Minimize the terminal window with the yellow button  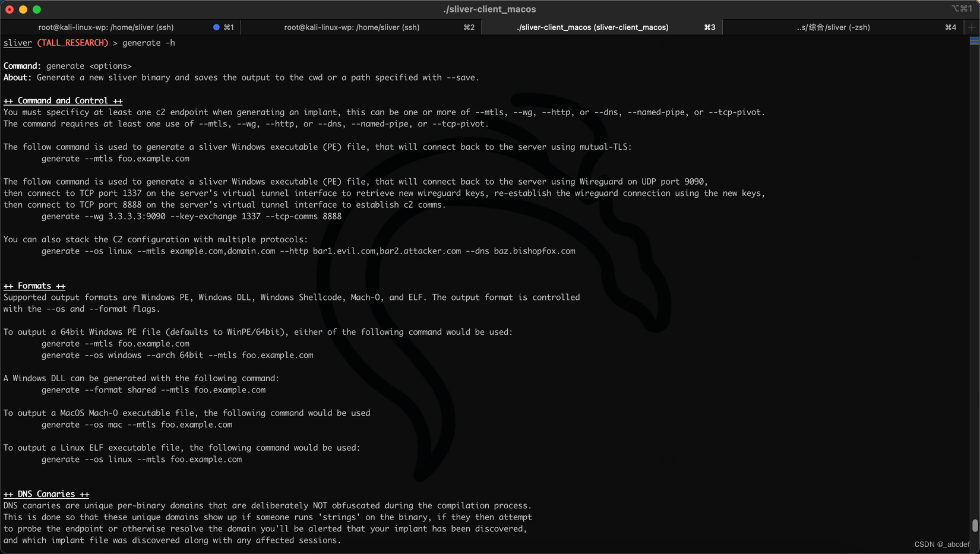[x=23, y=10]
